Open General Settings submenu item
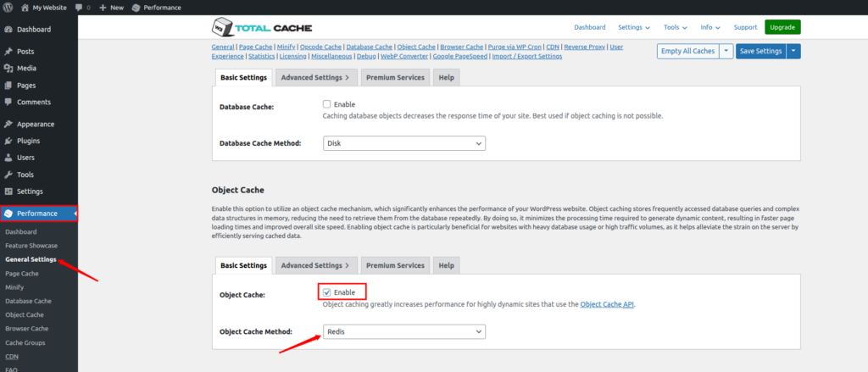 tap(31, 259)
